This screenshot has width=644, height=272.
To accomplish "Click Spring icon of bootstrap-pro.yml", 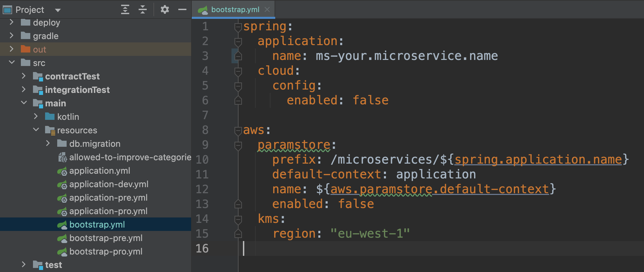I will click(62, 252).
